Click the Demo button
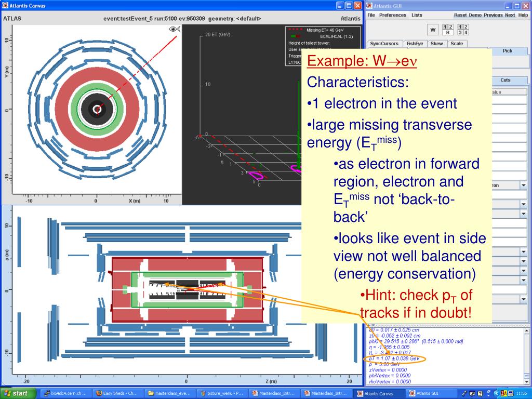The height and width of the screenshot is (399, 532). click(x=475, y=15)
